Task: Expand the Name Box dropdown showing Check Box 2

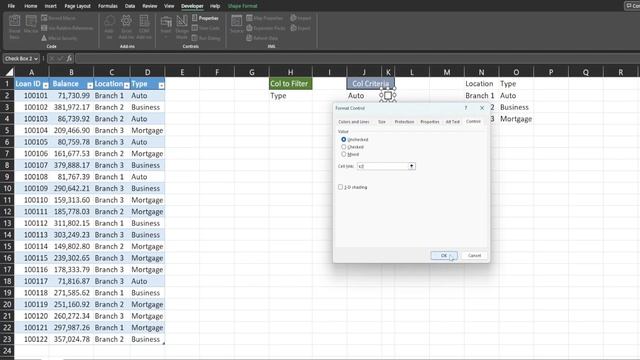Action: pos(36,59)
